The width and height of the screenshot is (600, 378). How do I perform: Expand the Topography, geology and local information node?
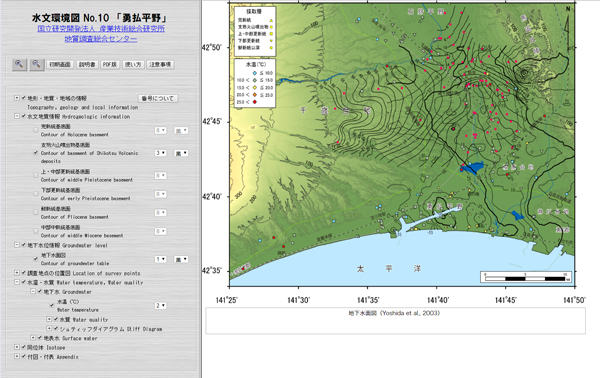pos(17,98)
